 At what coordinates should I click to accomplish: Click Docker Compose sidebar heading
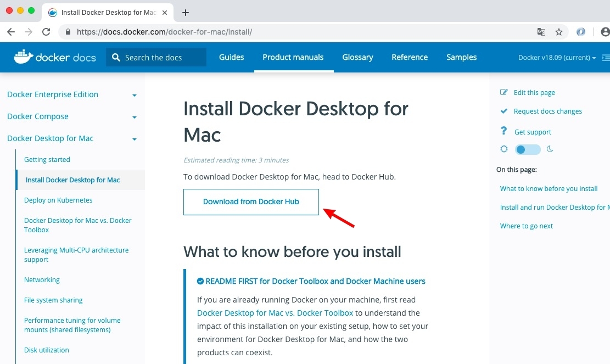38,116
